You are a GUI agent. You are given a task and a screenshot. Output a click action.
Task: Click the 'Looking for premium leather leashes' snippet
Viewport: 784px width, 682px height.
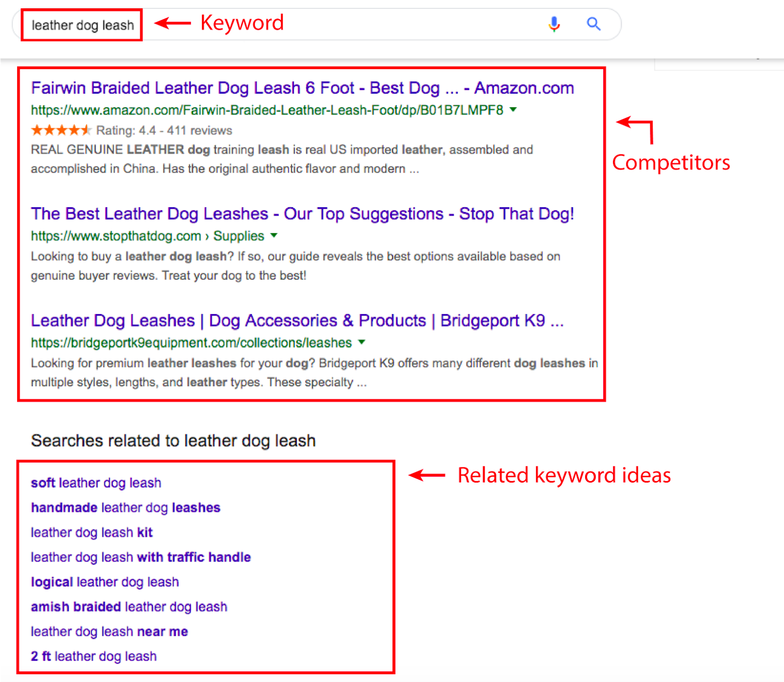(x=314, y=373)
